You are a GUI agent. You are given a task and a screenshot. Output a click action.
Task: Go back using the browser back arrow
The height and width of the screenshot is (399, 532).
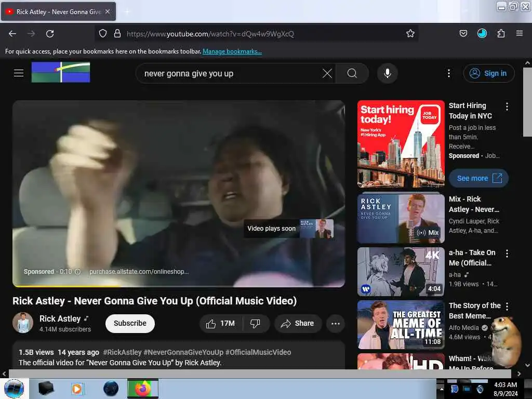(12, 34)
